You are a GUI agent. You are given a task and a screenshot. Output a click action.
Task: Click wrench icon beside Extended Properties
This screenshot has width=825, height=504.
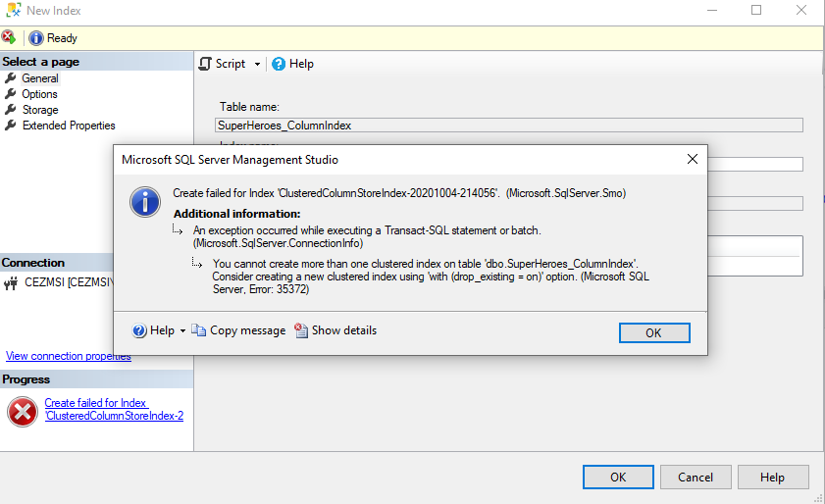pos(10,126)
